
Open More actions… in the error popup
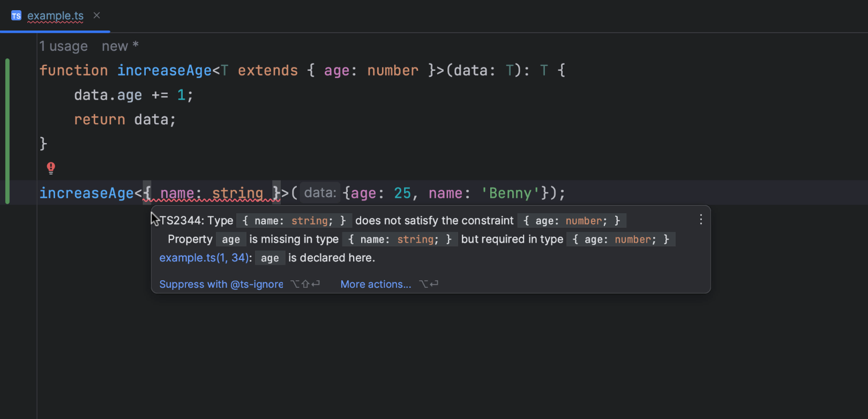click(376, 285)
